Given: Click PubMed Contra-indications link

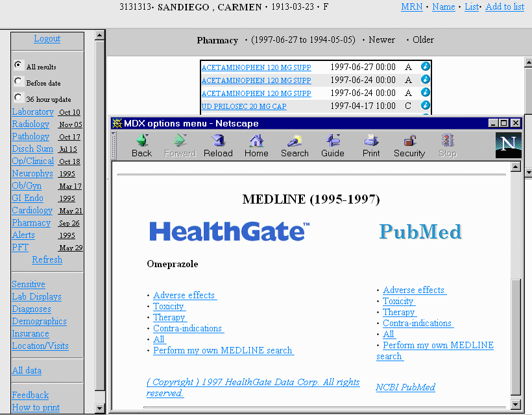Looking at the screenshot, I should pos(417,324).
